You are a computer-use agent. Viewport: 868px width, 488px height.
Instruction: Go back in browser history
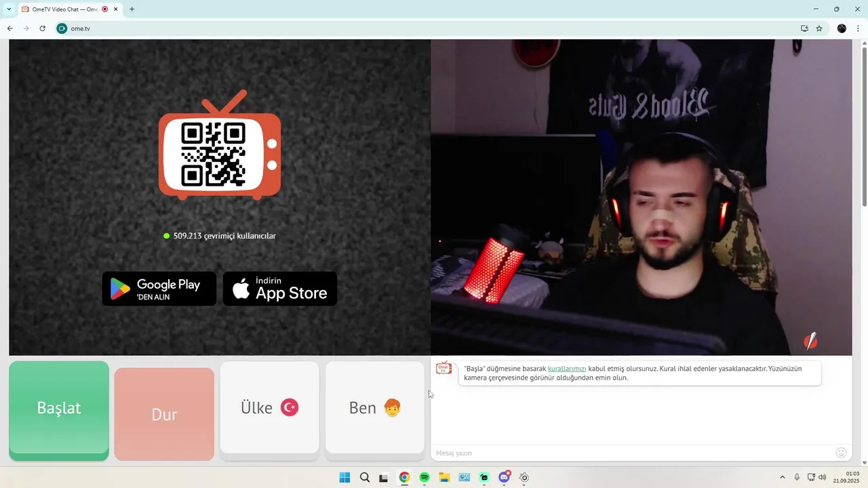9,28
